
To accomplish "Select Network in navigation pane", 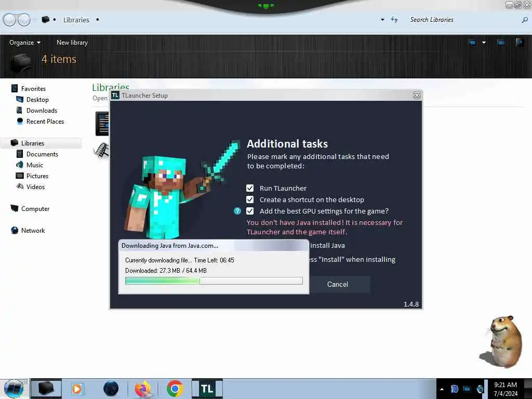I will point(33,230).
